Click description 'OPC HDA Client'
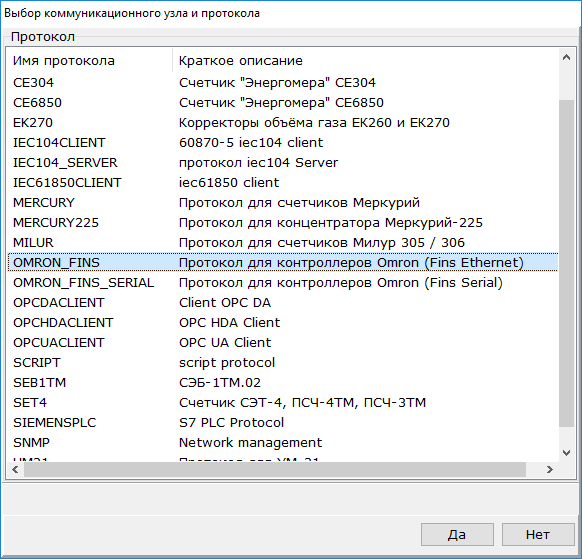582x559 pixels. tap(229, 323)
